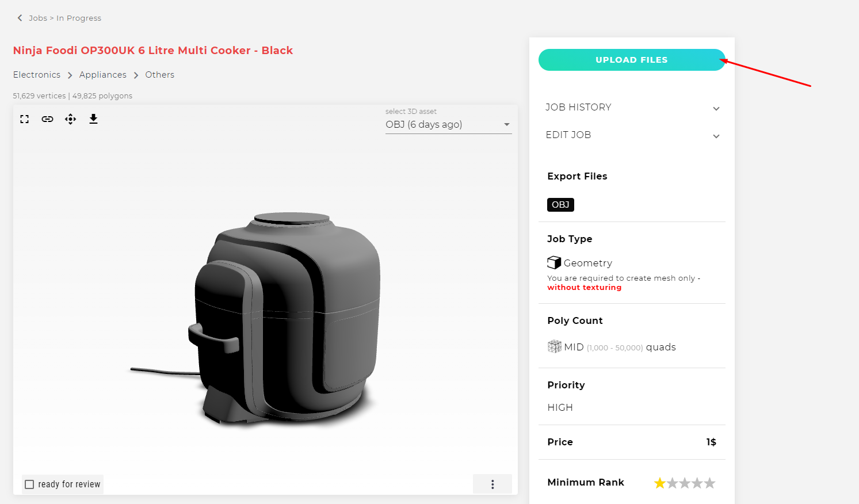Go to Electronics category breadcrumb
This screenshot has height=504, width=859.
(x=37, y=75)
